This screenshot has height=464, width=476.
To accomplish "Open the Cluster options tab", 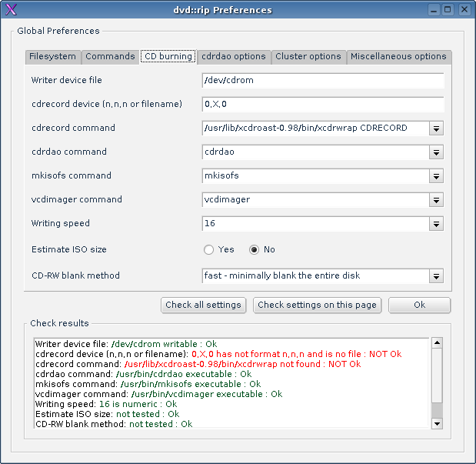I will tap(308, 57).
